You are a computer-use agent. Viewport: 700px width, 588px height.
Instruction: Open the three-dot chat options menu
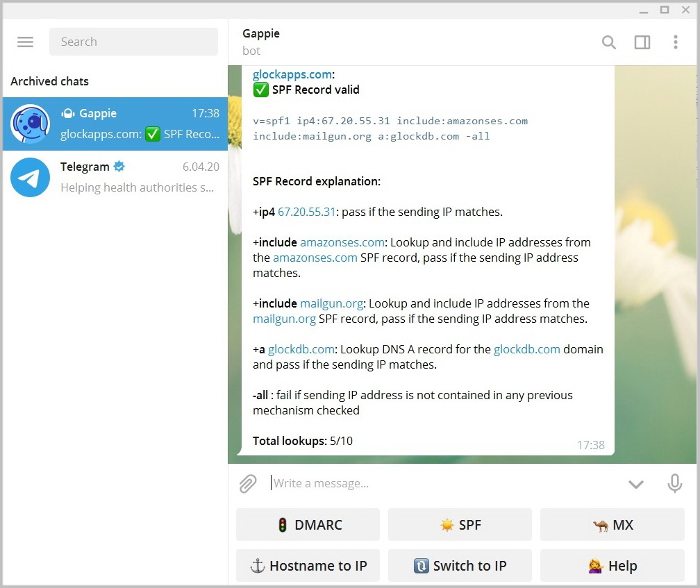click(675, 42)
